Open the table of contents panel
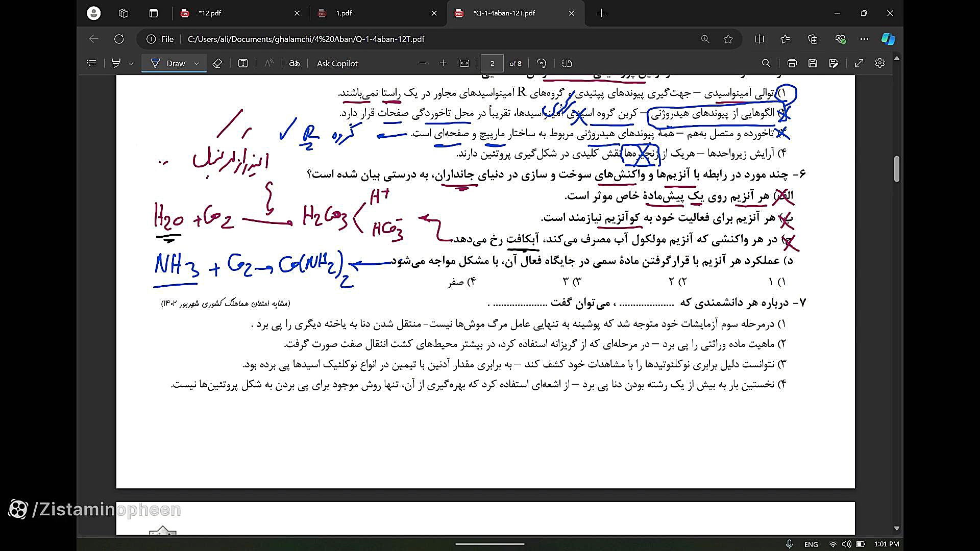 tap(91, 63)
